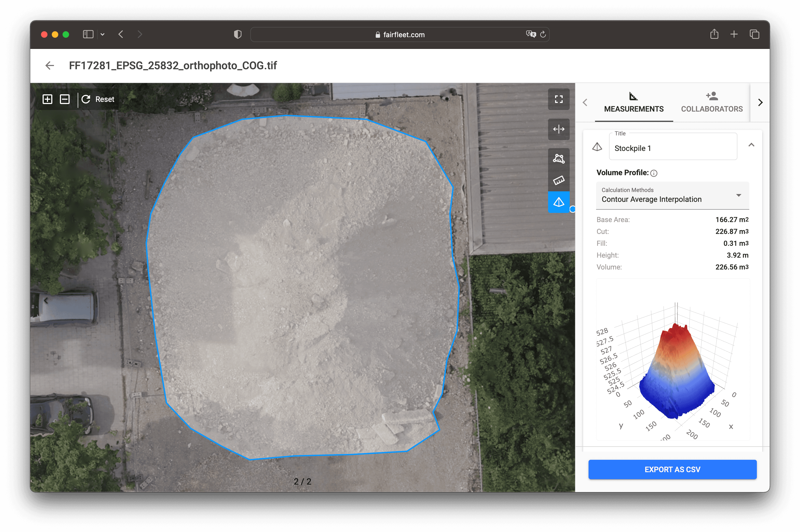Collapse the Stockpile 1 panel
The image size is (800, 532).
click(x=751, y=145)
